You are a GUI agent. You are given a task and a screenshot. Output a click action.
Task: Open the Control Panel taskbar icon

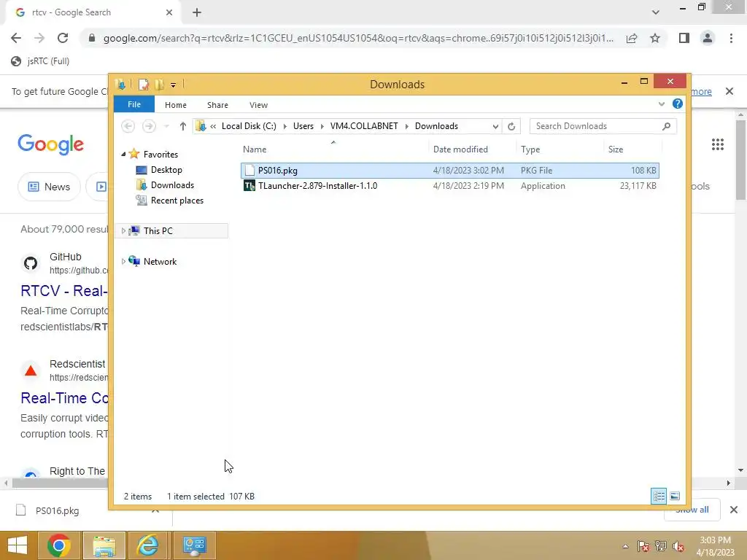click(194, 545)
